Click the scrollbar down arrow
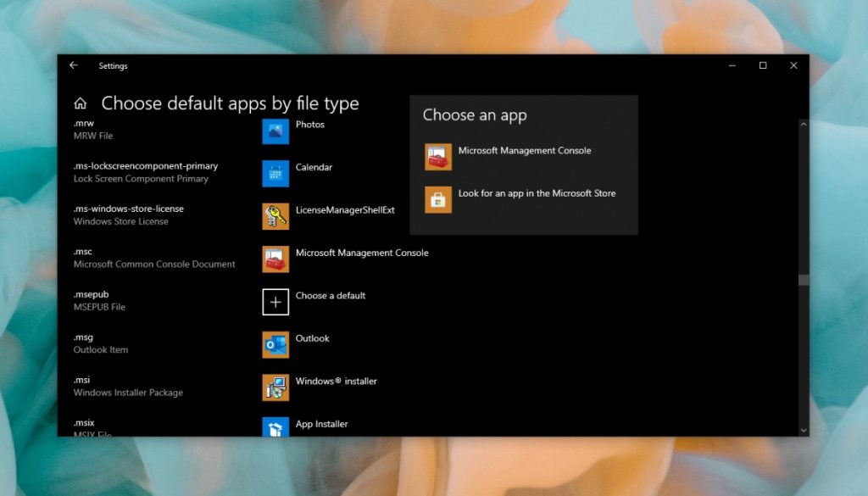This screenshot has height=496, width=868. (803, 430)
